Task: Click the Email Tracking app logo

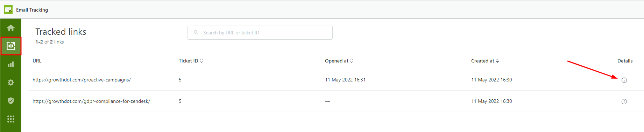Action: pyautogui.click(x=8, y=9)
